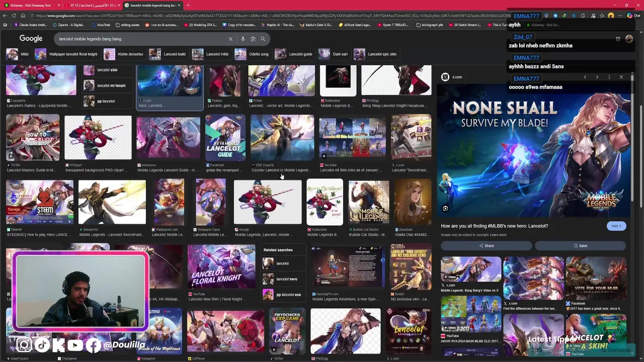
Task: Select Dark earl chip
Action: click(333, 54)
